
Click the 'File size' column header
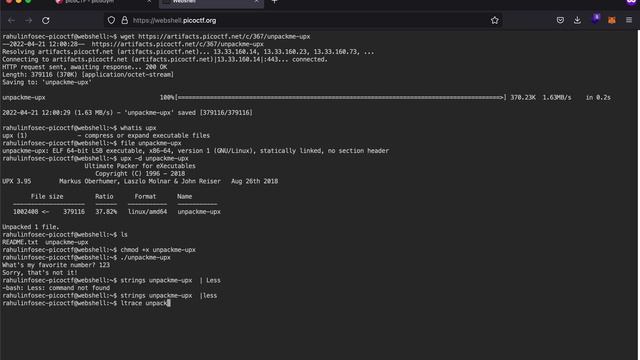47,196
